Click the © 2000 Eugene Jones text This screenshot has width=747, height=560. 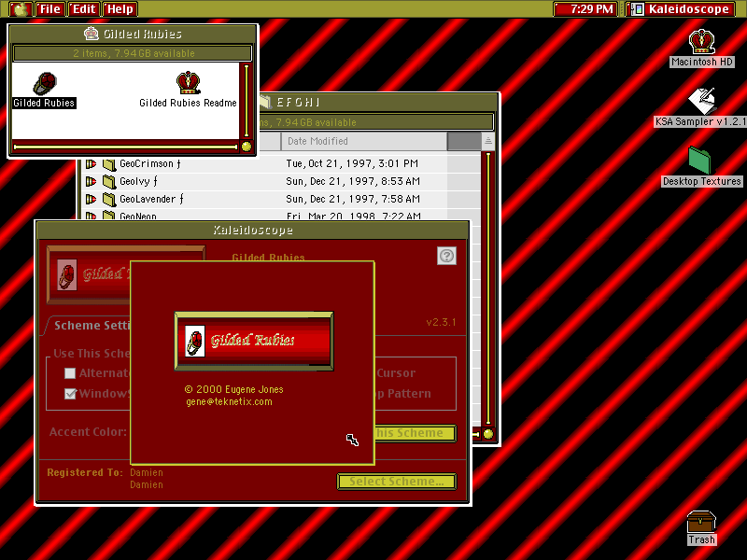[234, 389]
